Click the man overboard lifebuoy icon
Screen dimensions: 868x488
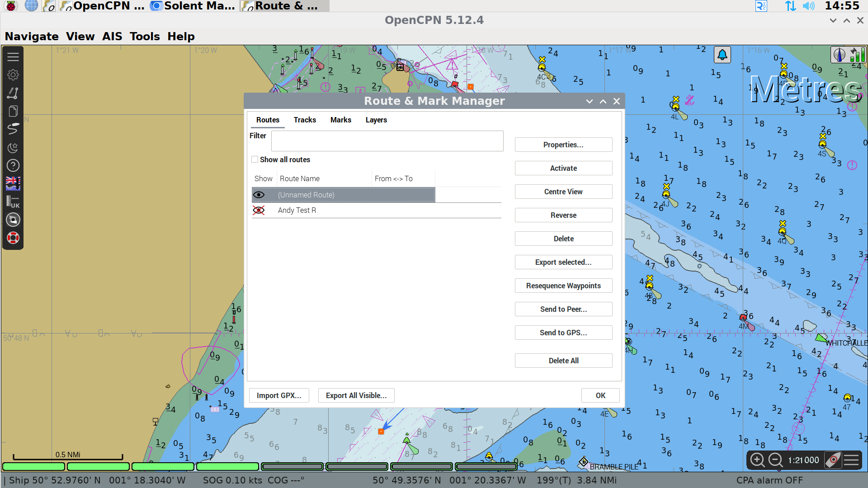tap(13, 238)
